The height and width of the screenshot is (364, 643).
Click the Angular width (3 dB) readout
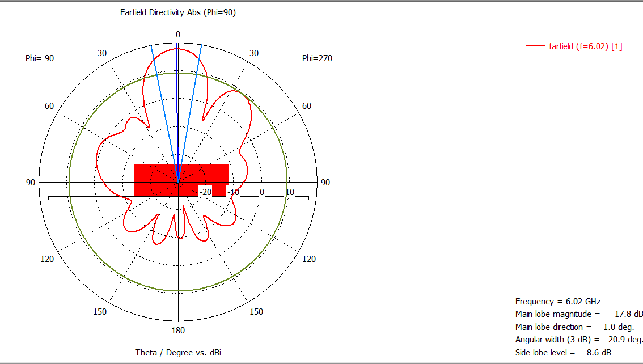click(x=578, y=340)
